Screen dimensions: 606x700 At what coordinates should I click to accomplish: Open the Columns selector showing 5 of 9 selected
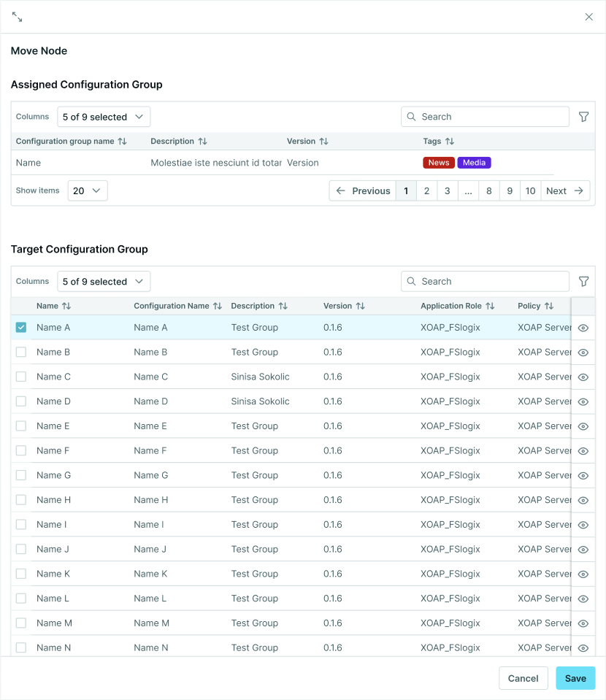pos(103,116)
